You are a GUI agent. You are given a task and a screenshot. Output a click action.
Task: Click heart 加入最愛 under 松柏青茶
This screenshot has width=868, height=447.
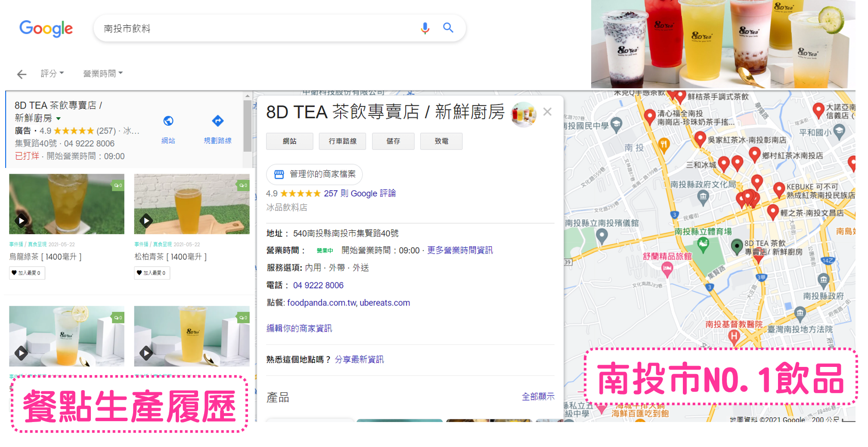tap(152, 273)
